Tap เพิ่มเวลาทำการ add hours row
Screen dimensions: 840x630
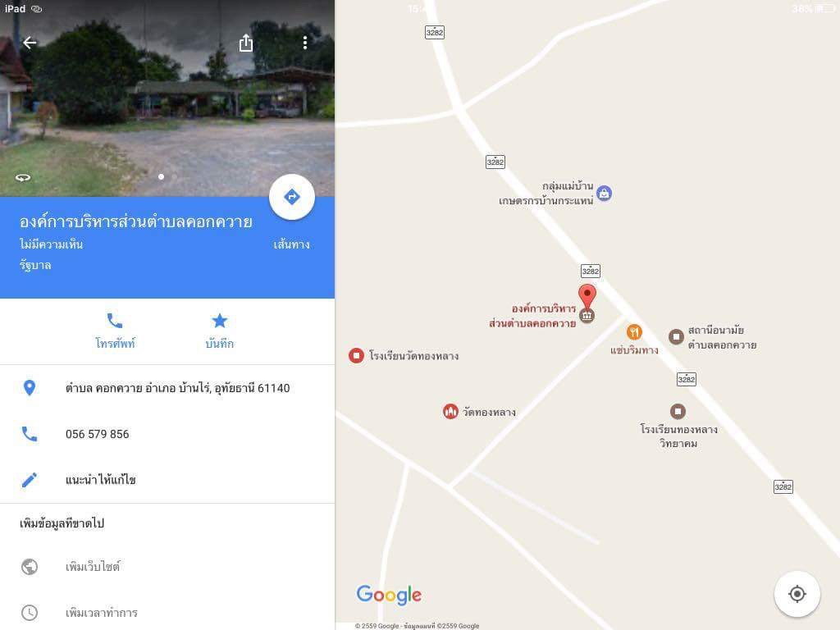[167, 612]
